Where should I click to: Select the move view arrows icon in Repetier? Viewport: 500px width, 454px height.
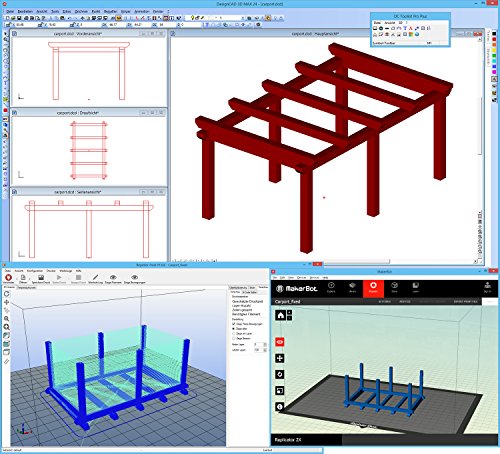pos(6,302)
